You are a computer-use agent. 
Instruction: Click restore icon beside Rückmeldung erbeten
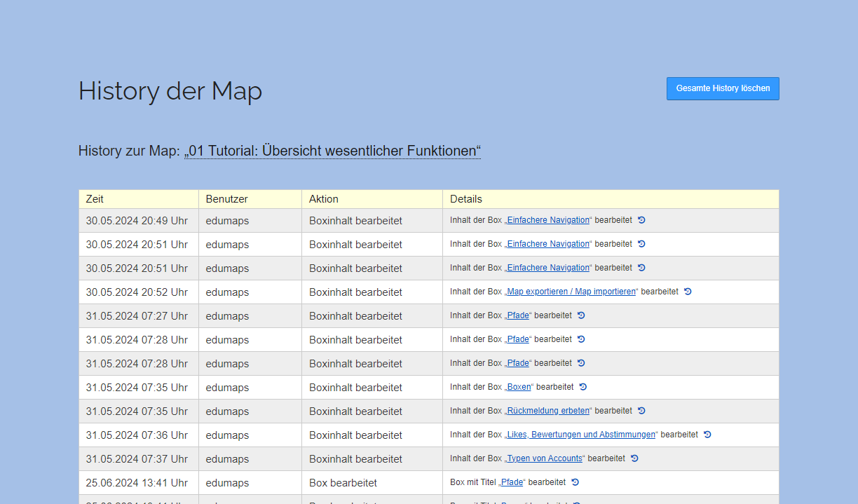pyautogui.click(x=641, y=411)
